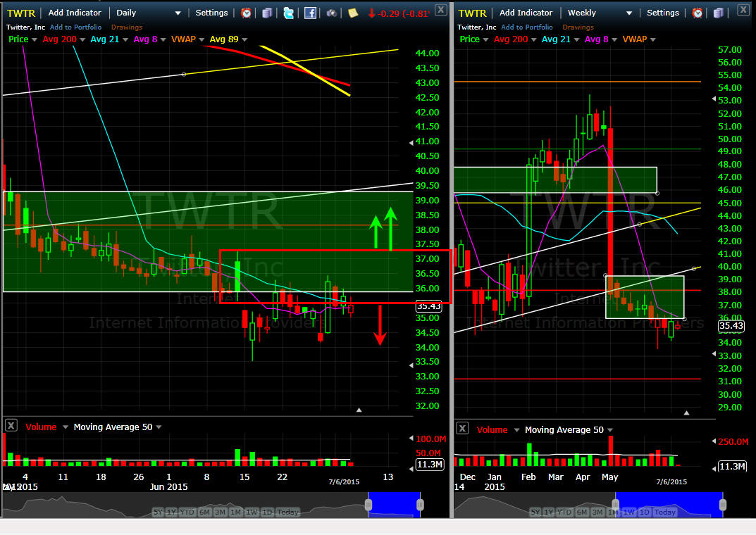This screenshot has height=535, width=756.
Task: Click the 35.43 current price label in Daily chart
Action: click(x=429, y=306)
